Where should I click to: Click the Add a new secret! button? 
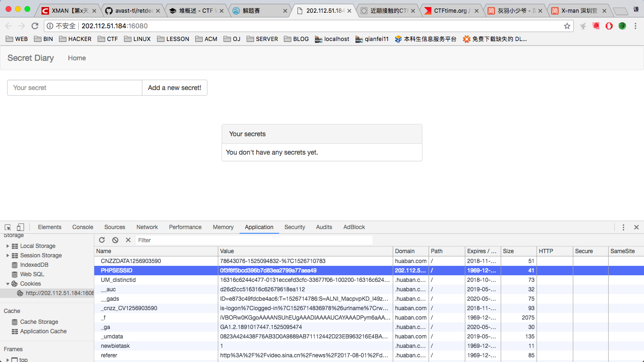pyautogui.click(x=174, y=88)
